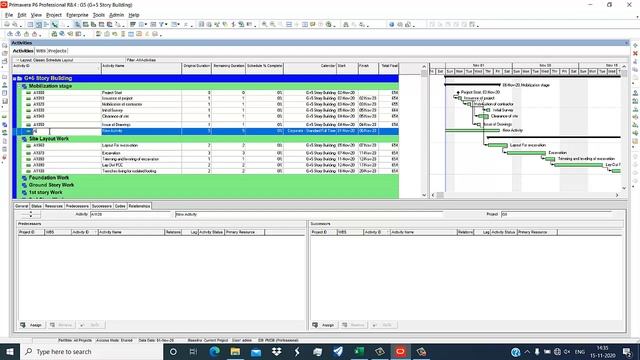
Task: Switch to the WBS tab
Action: [41, 51]
